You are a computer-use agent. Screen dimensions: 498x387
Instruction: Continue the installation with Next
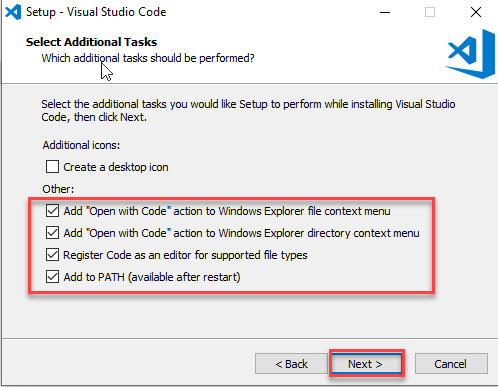[x=367, y=364]
